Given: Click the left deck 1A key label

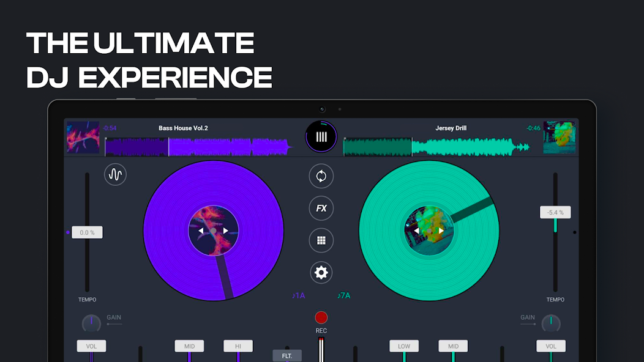Looking at the screenshot, I should [x=298, y=295].
